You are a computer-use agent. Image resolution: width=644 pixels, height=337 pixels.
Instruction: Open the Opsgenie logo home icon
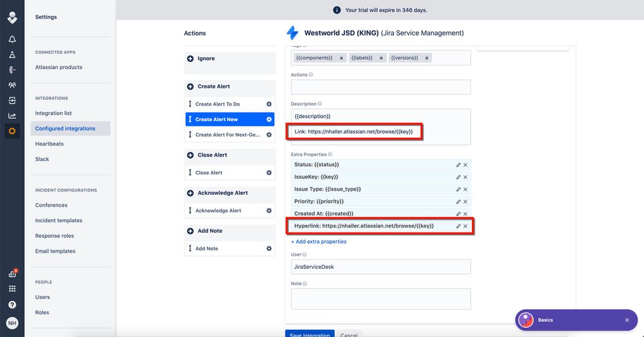[12, 17]
